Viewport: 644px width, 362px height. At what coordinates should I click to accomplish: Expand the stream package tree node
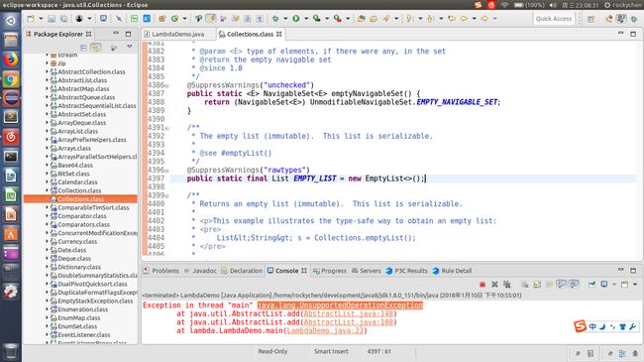pos(47,55)
